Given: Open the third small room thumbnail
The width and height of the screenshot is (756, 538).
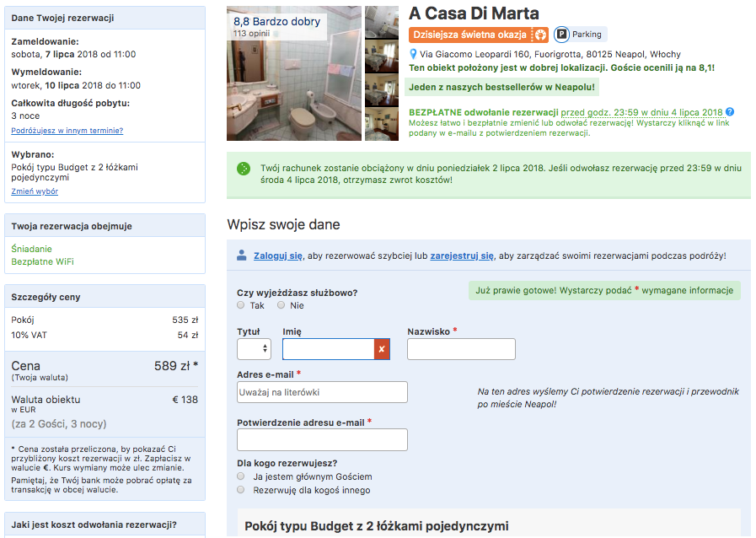Looking at the screenshot, I should (382, 90).
